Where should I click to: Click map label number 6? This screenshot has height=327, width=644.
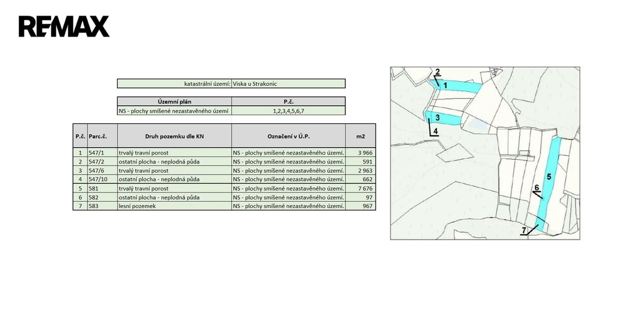coord(536,187)
